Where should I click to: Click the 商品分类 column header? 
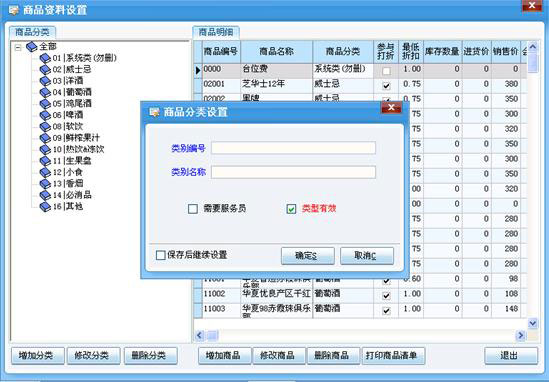(x=343, y=51)
